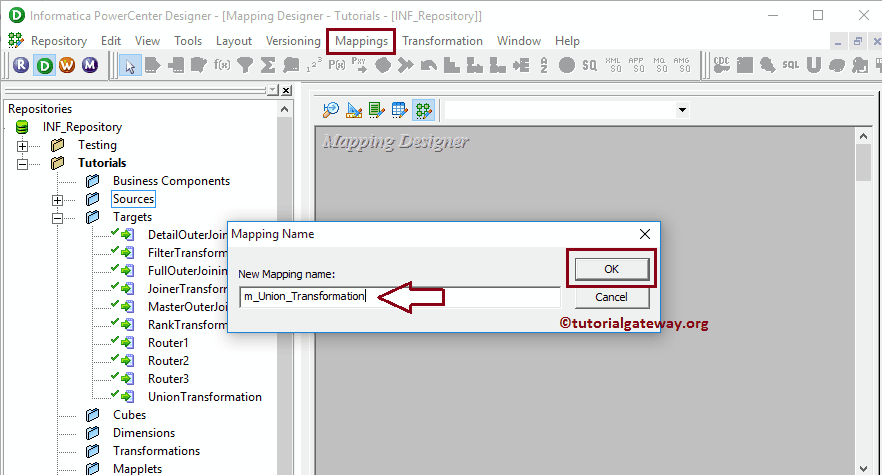Pick the sorter A-Z transformation icon
The width and height of the screenshot is (882, 475).
click(543, 65)
